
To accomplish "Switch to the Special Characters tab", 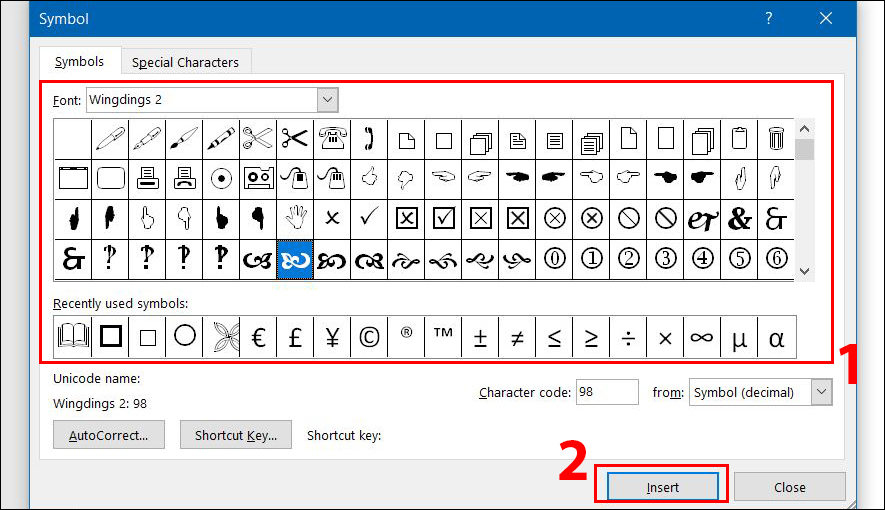I will [x=186, y=62].
